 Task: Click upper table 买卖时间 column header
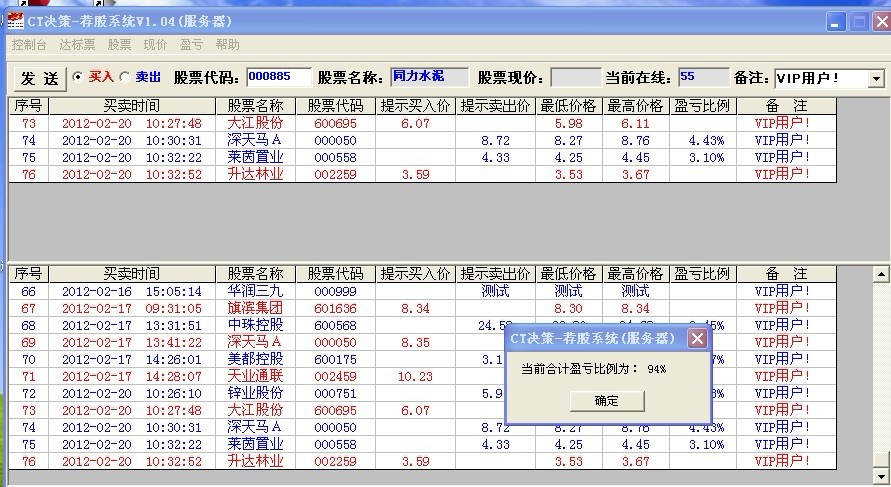132,106
